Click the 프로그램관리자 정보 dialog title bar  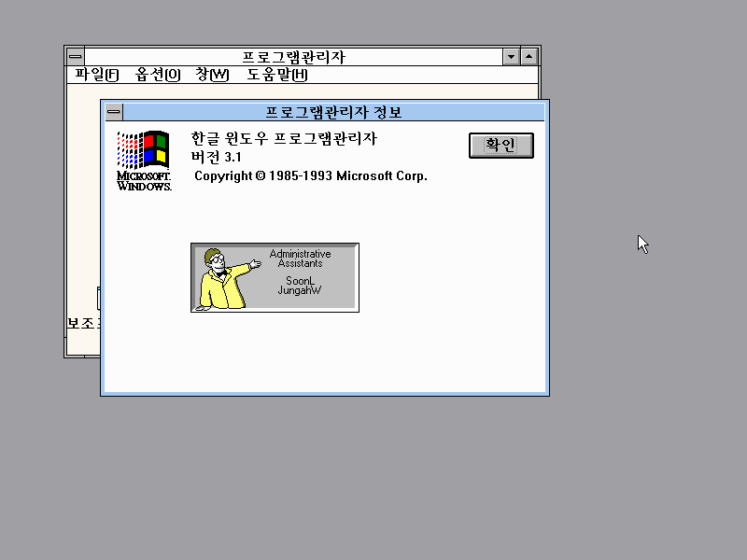point(333,112)
